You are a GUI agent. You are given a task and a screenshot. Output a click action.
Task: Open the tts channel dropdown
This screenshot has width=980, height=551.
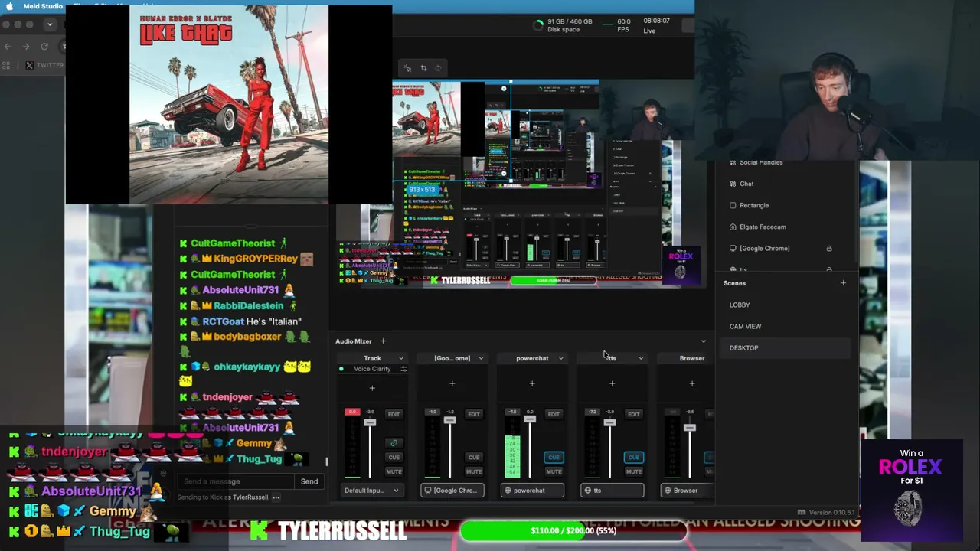click(x=641, y=358)
